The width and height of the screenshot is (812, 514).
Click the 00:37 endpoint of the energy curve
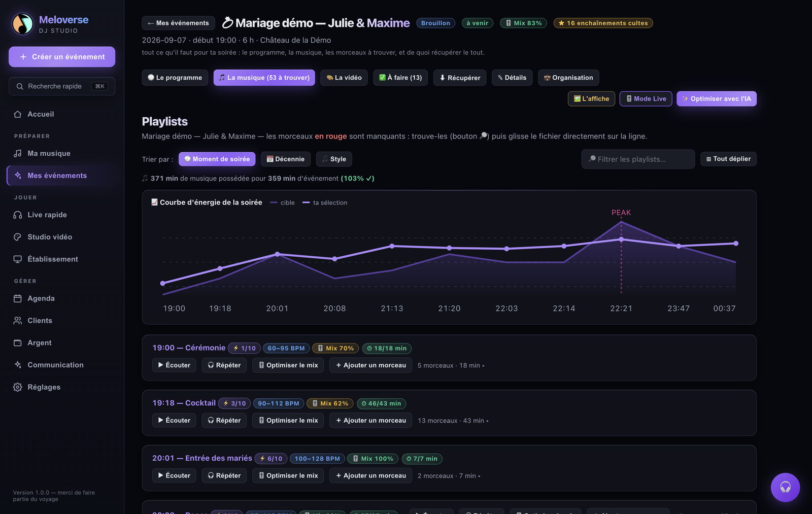point(736,244)
